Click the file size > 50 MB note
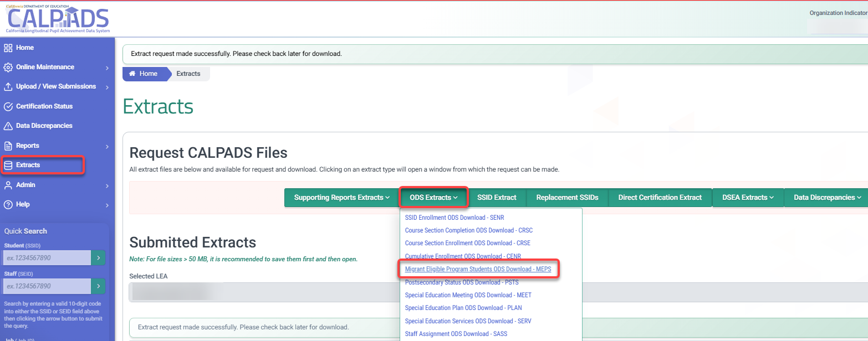The image size is (868, 341). click(243, 259)
